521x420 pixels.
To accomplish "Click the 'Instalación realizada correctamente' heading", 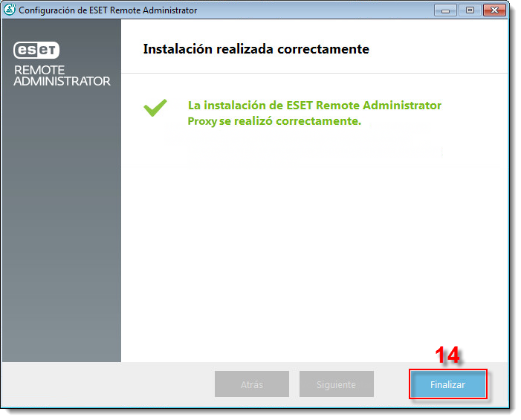I will pyautogui.click(x=256, y=50).
